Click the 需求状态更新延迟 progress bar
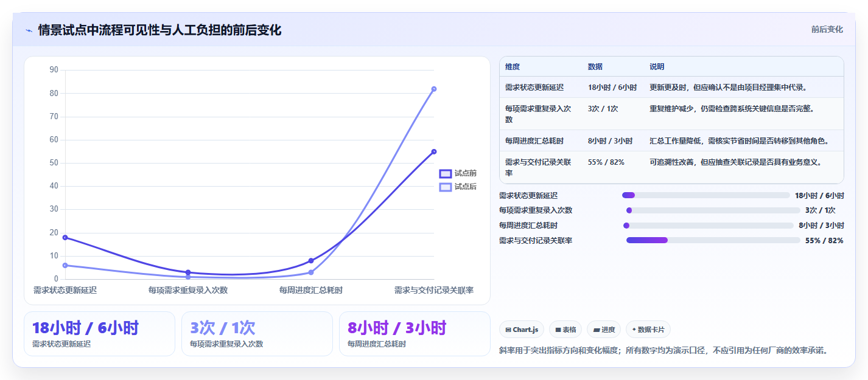 [705, 195]
